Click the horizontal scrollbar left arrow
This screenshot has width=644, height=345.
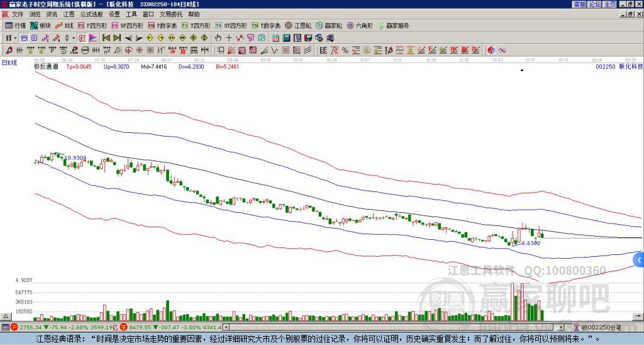click(226, 327)
